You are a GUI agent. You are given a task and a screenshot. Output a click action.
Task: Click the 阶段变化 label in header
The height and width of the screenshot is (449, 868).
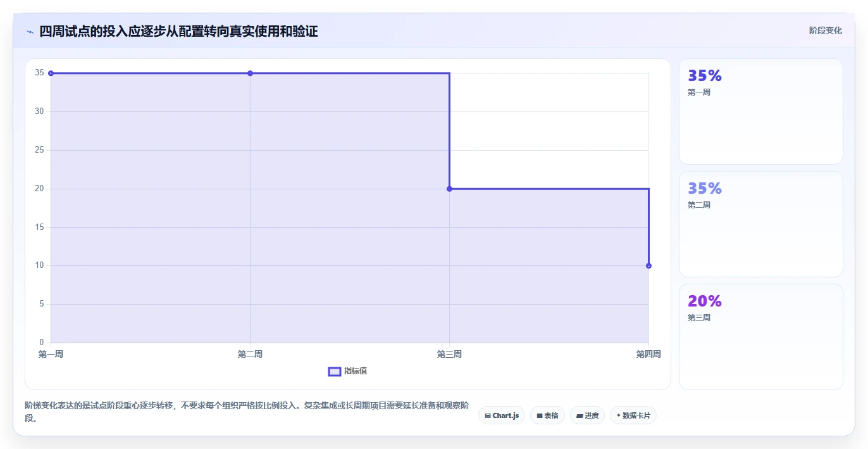(825, 30)
